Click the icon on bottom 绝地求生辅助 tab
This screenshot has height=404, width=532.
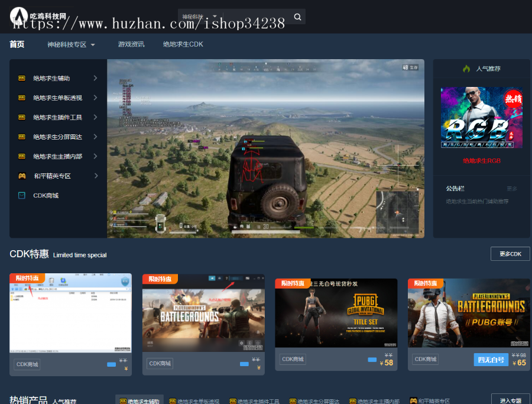pyautogui.click(x=123, y=401)
